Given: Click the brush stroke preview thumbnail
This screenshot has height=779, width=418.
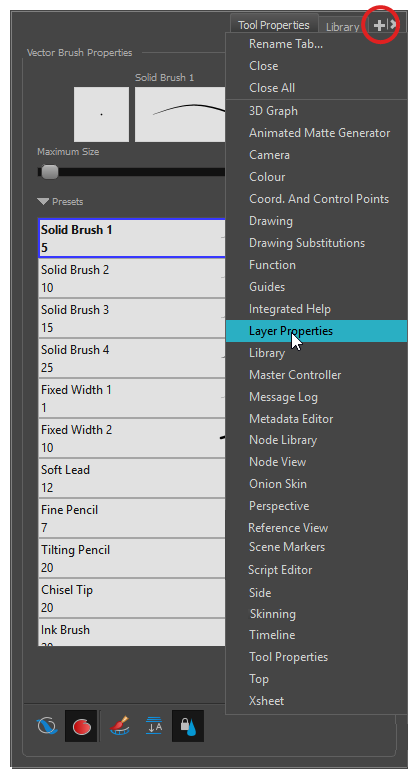Looking at the screenshot, I should click(180, 114).
